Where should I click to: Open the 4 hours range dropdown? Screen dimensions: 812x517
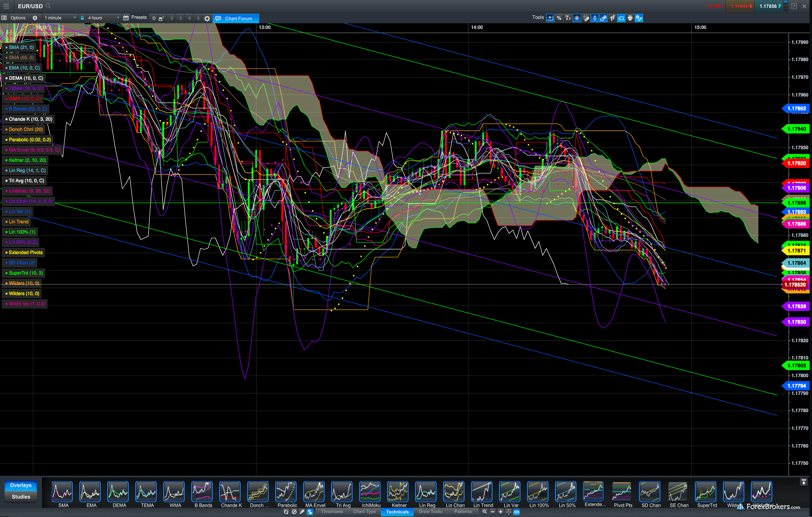(x=103, y=18)
